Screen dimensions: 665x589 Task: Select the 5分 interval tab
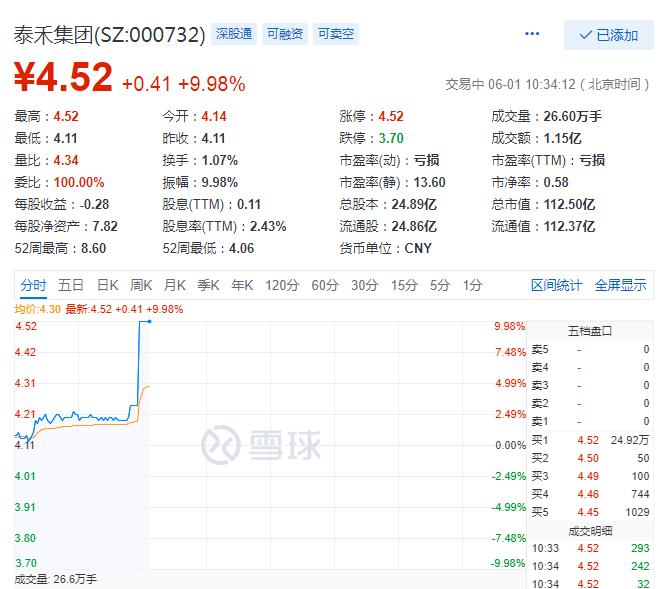[440, 285]
